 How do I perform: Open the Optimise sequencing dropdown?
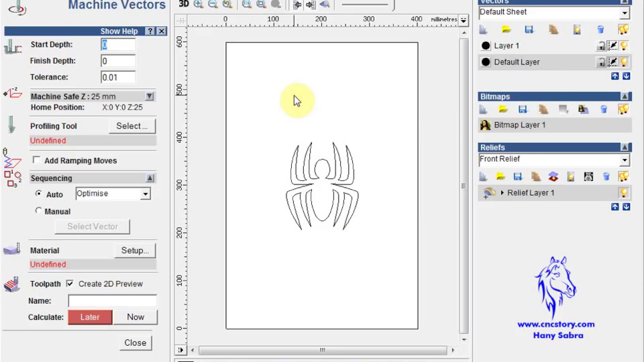click(145, 194)
